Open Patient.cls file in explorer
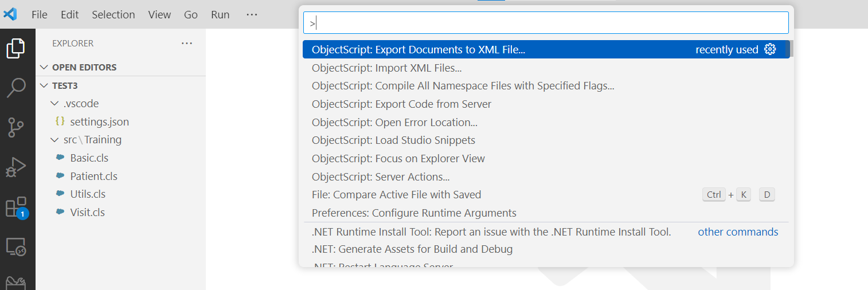The image size is (868, 290). pos(93,176)
